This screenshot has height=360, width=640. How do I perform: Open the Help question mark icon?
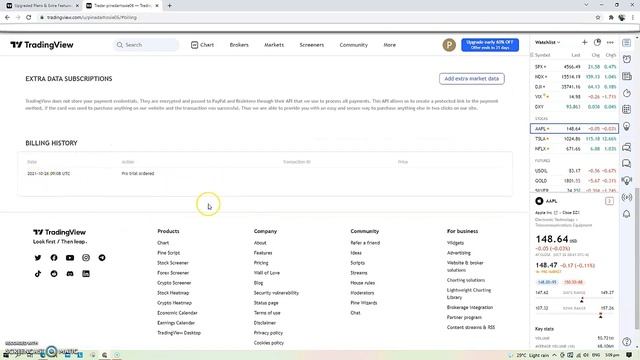click(627, 342)
